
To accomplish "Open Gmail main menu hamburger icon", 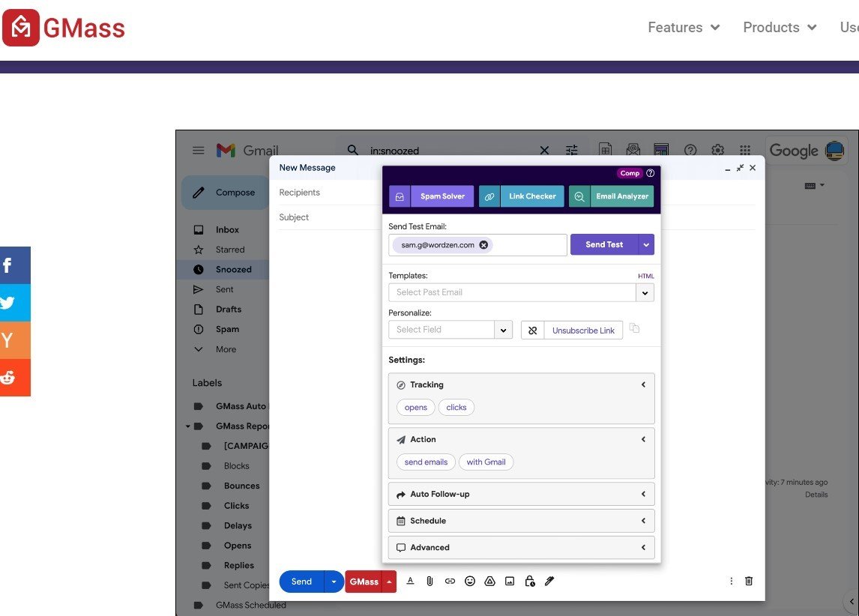I will pyautogui.click(x=199, y=150).
